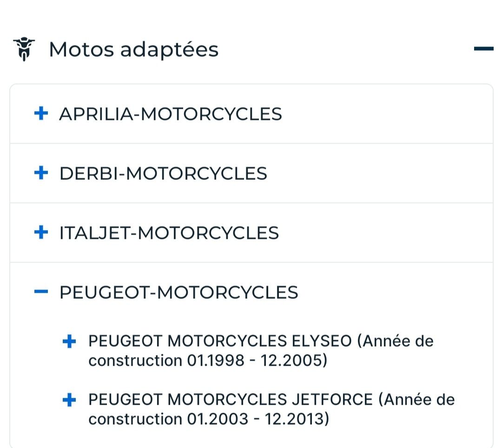Click the Motos adaptées heading text

tap(133, 49)
